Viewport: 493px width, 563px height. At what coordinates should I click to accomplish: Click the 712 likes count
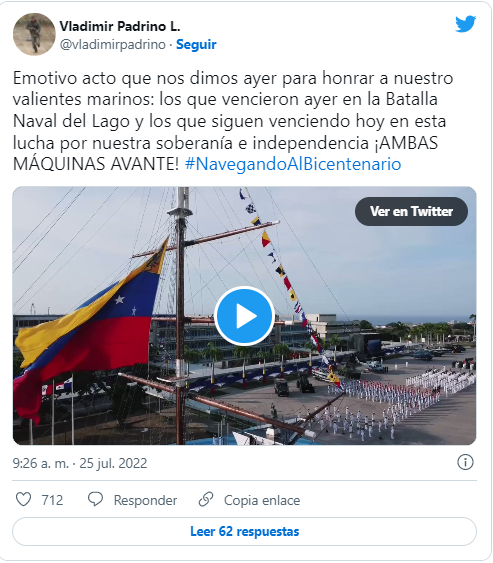52,500
